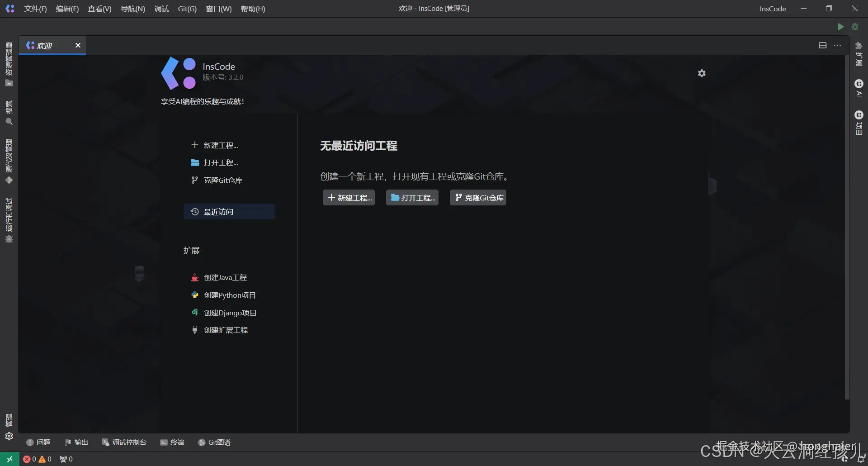The width and height of the screenshot is (868, 466).
Task: Click 打开工程... link in left list
Action: [215, 162]
